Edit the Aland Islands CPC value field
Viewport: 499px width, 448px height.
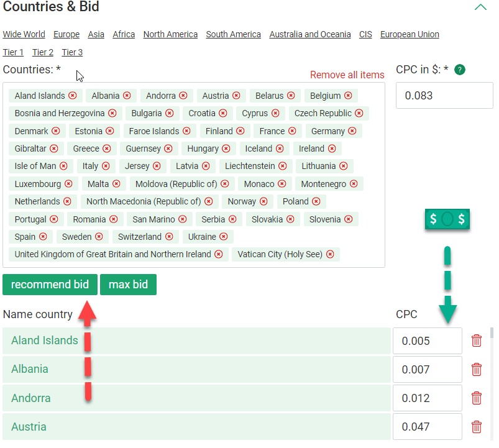click(427, 341)
